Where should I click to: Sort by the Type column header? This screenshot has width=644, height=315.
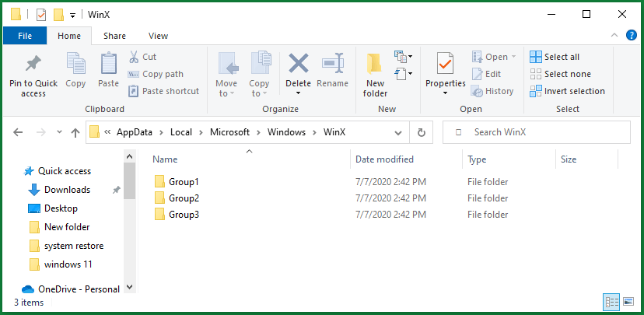(509, 159)
